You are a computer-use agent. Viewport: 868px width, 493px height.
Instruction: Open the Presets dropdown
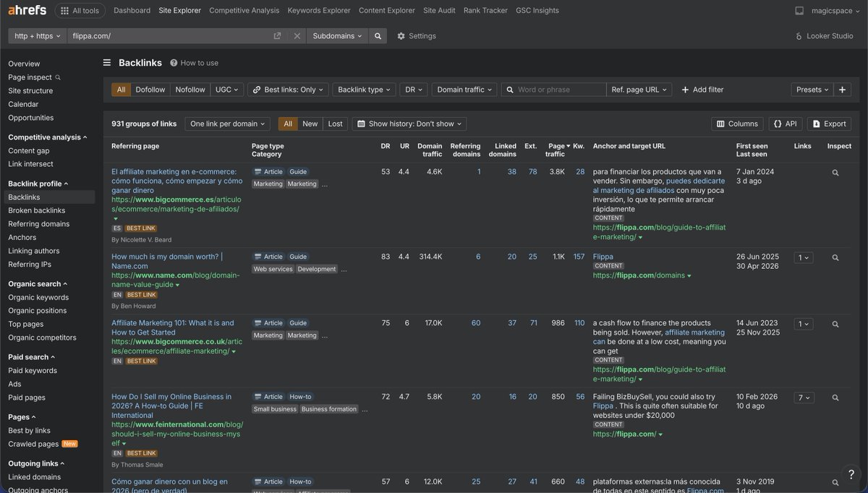pyautogui.click(x=812, y=90)
